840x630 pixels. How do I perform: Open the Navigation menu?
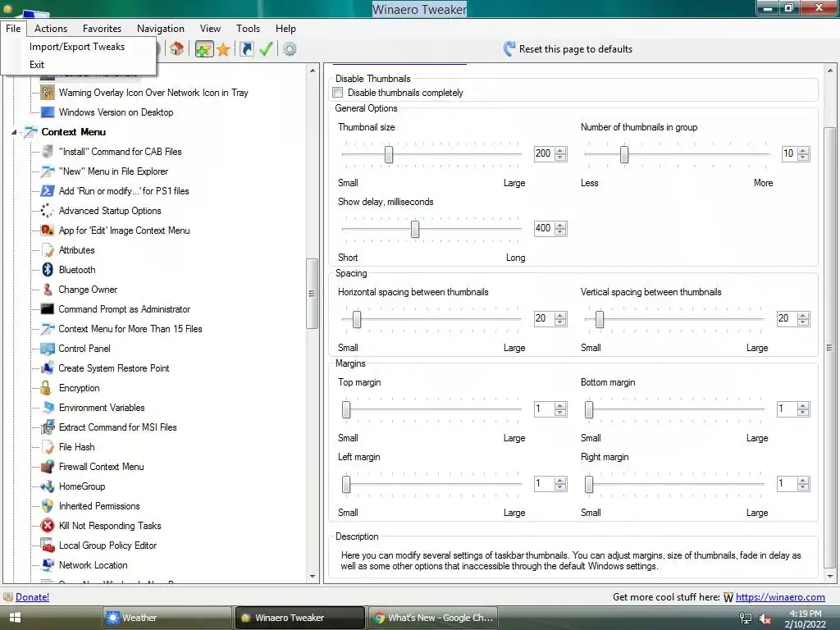pos(160,29)
